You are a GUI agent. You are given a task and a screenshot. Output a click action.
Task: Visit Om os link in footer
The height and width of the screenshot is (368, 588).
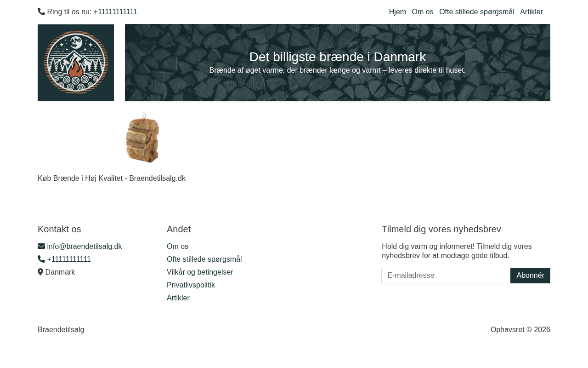(x=177, y=246)
